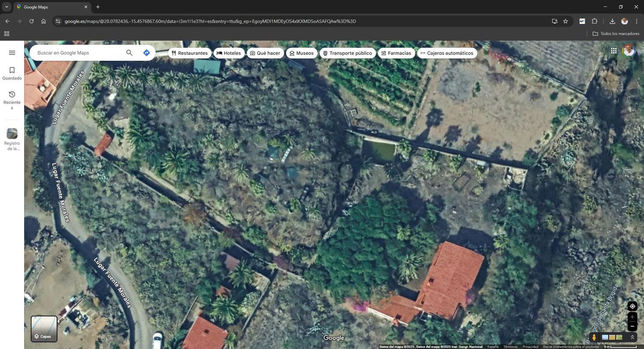Image resolution: width=644 pixels, height=349 pixels.
Task: Filter map by Restaurantes
Action: (x=189, y=53)
